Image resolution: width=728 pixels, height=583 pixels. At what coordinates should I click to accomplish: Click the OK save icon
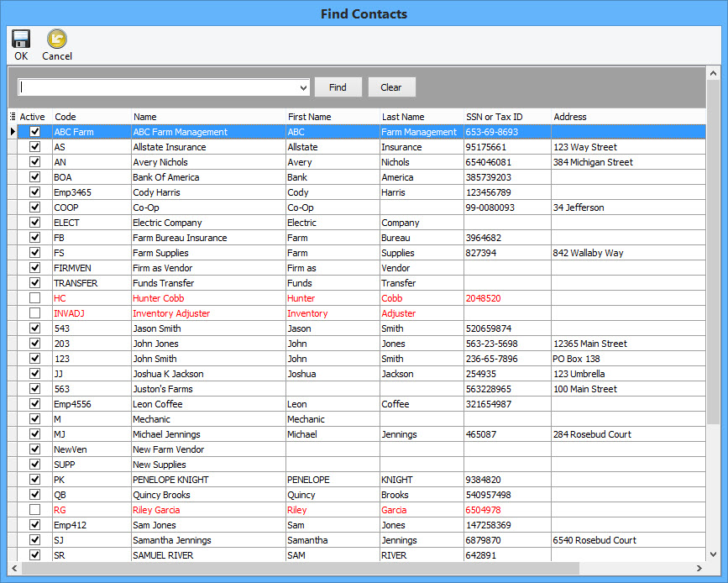21,39
